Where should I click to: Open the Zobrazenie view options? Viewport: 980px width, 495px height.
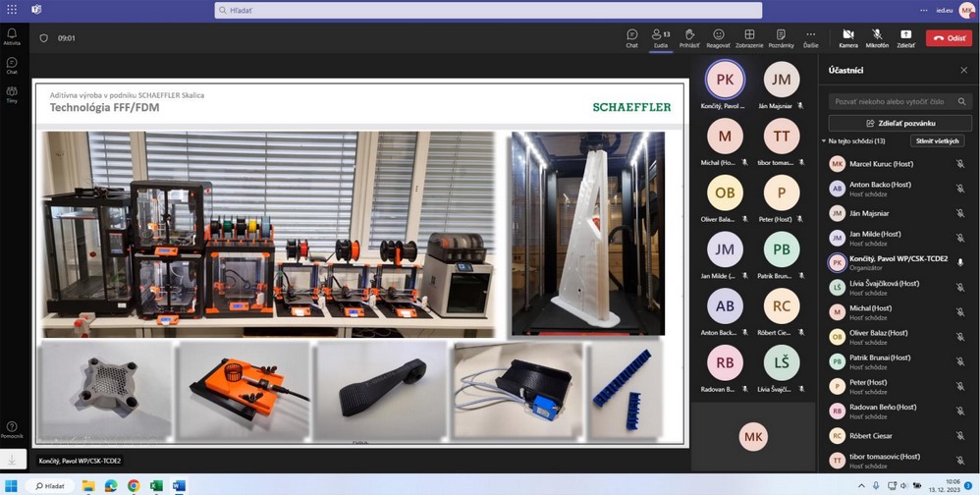(x=749, y=37)
